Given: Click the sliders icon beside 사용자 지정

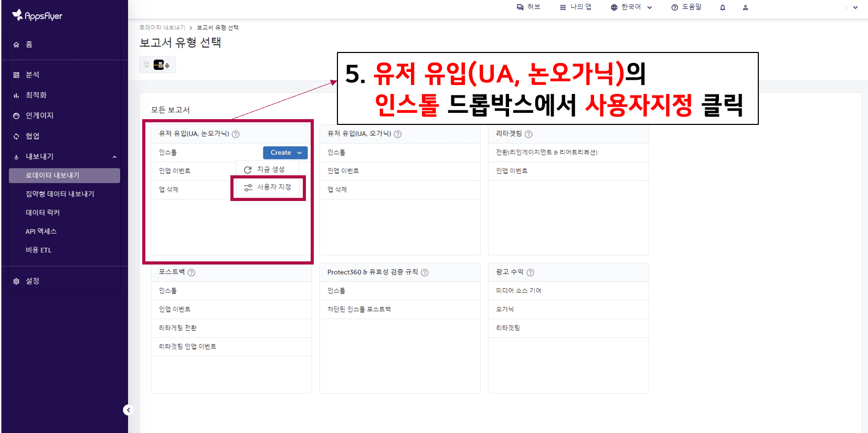Looking at the screenshot, I should (x=248, y=187).
